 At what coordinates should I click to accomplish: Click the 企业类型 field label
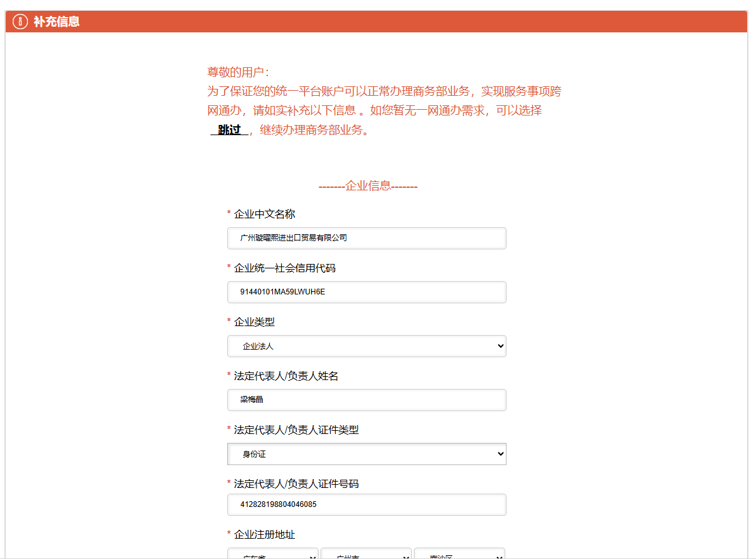(x=254, y=322)
